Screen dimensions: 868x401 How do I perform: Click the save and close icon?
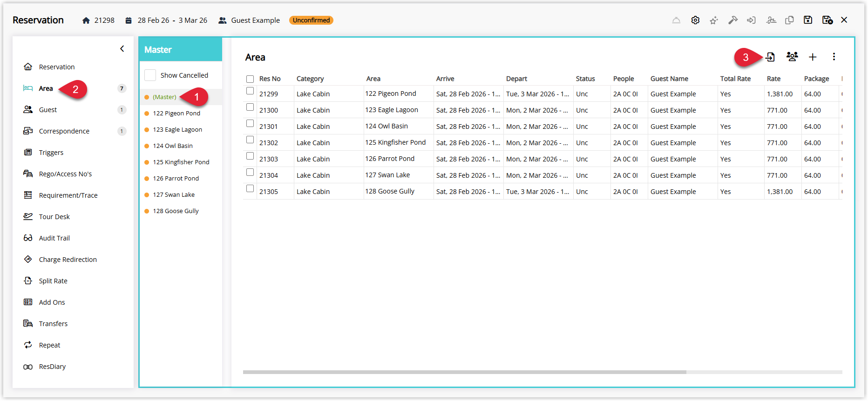pyautogui.click(x=827, y=20)
